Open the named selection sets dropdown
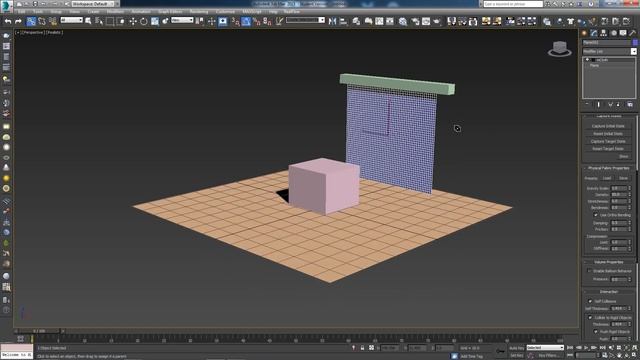This screenshot has height=360, width=640. point(305,20)
